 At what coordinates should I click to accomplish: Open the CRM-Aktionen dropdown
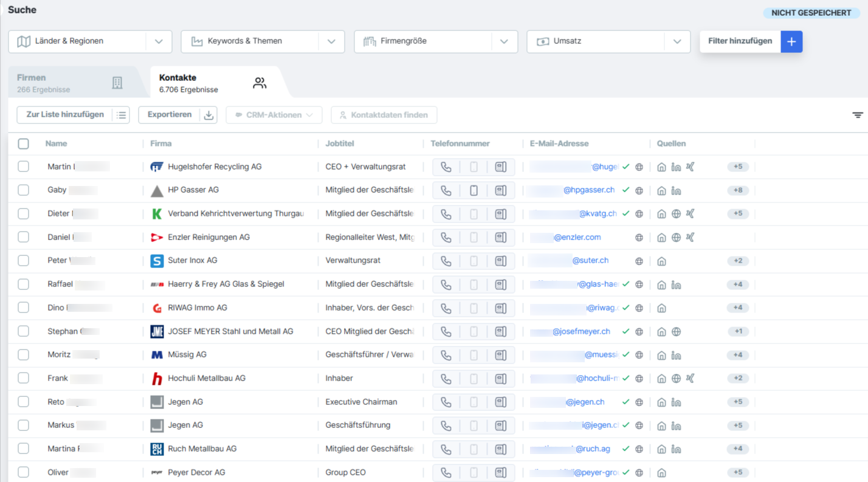point(274,115)
